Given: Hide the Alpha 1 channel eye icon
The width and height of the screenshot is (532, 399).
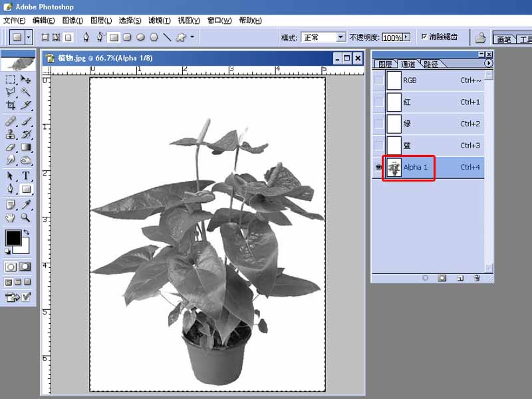Looking at the screenshot, I should click(x=378, y=168).
